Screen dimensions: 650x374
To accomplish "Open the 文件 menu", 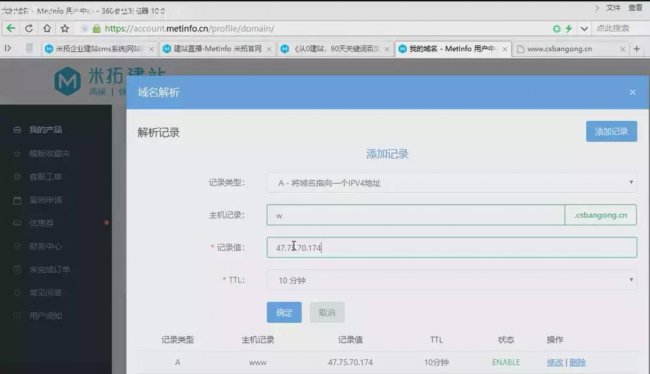I will coord(613,7).
